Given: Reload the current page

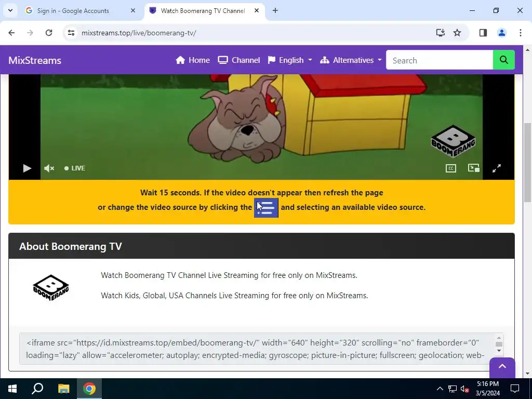Looking at the screenshot, I should (x=49, y=33).
